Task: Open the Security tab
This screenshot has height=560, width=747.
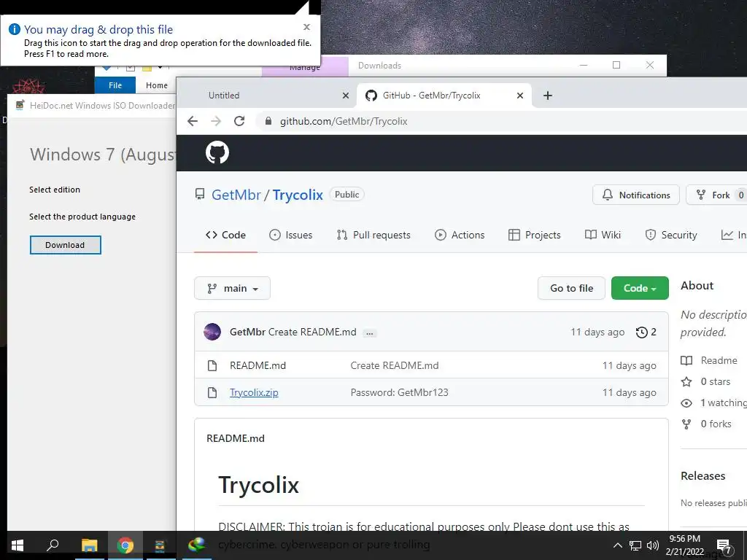Action: [671, 235]
